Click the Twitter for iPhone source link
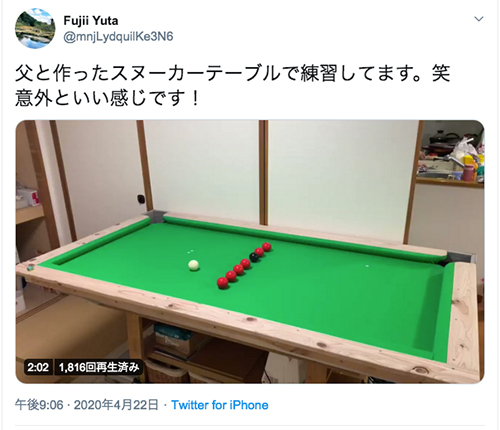 [220, 405]
